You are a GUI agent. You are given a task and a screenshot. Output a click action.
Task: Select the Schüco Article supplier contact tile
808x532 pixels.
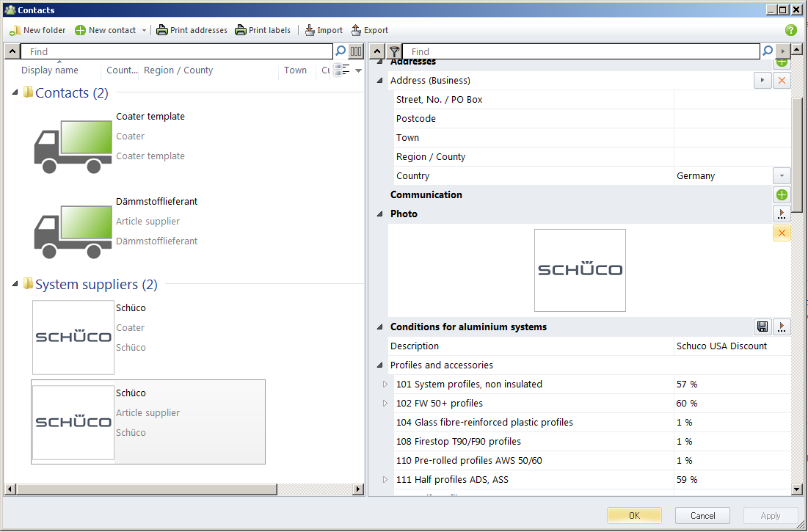[148, 422]
